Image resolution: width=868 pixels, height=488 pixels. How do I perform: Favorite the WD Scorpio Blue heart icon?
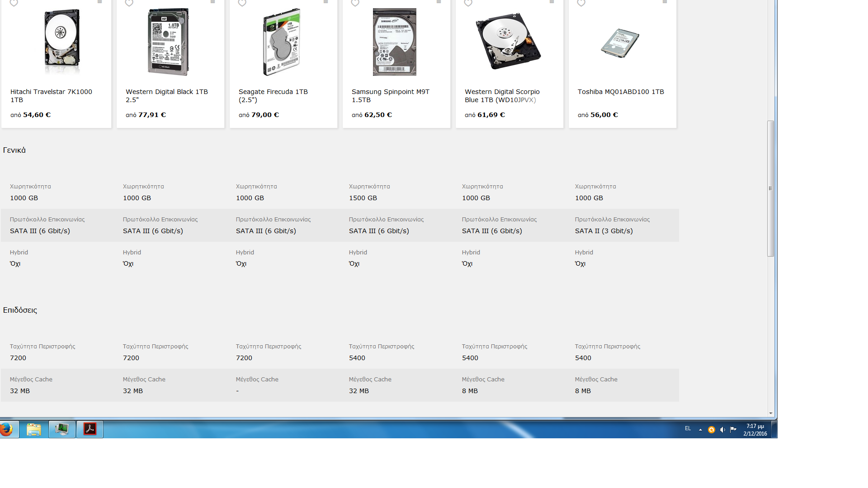tap(468, 3)
